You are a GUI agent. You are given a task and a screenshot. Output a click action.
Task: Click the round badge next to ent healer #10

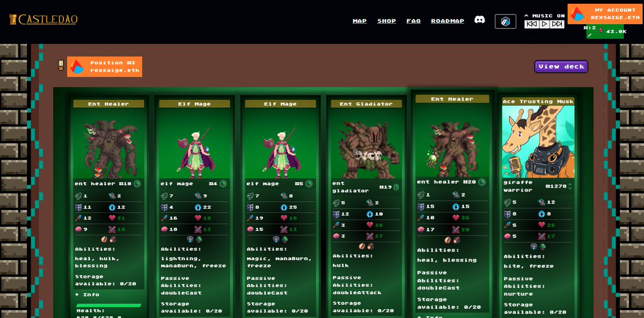click(137, 183)
